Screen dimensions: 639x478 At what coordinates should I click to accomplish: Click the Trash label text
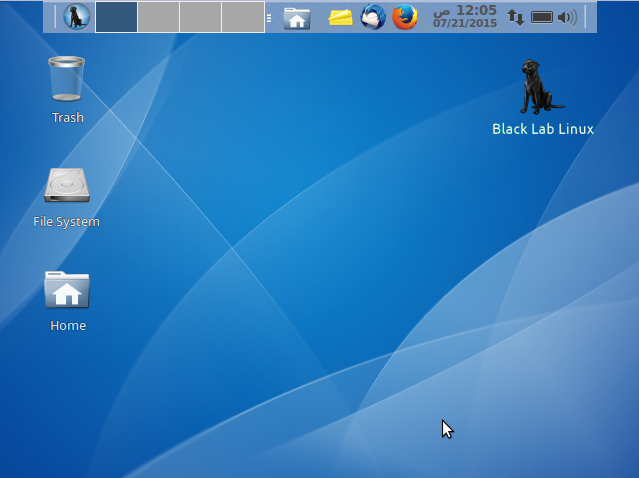click(x=68, y=117)
